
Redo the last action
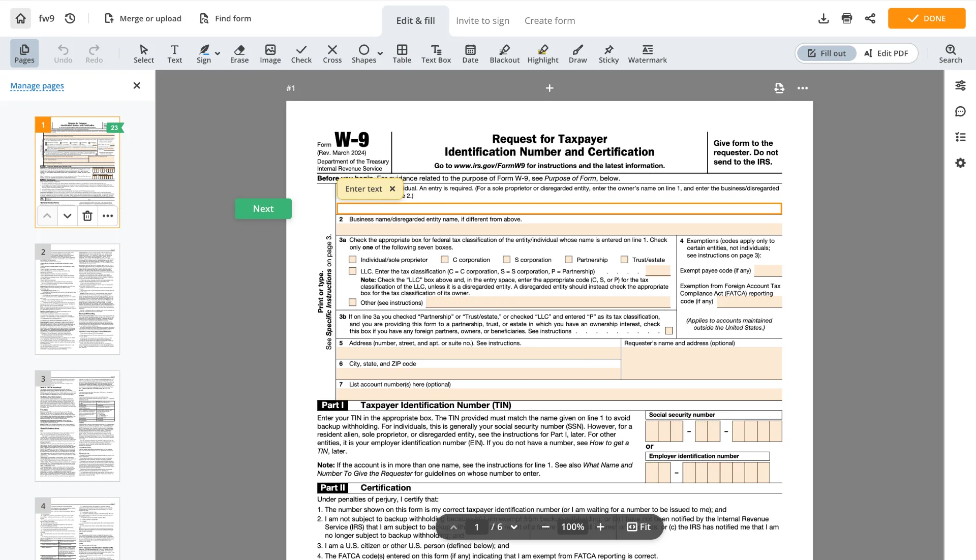(x=94, y=53)
